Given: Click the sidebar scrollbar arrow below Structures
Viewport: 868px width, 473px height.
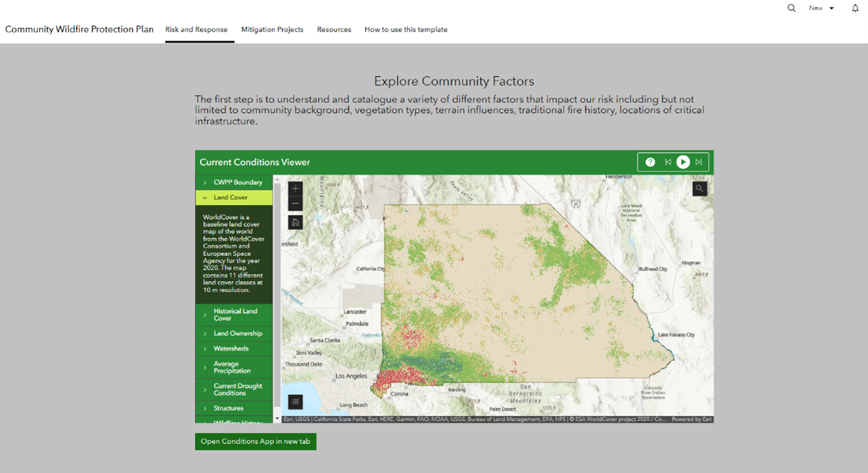Looking at the screenshot, I should click(x=277, y=418).
